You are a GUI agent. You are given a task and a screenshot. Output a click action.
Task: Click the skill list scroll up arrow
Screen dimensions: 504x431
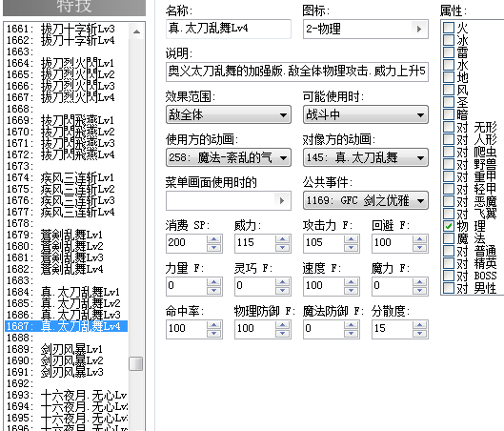[x=136, y=31]
